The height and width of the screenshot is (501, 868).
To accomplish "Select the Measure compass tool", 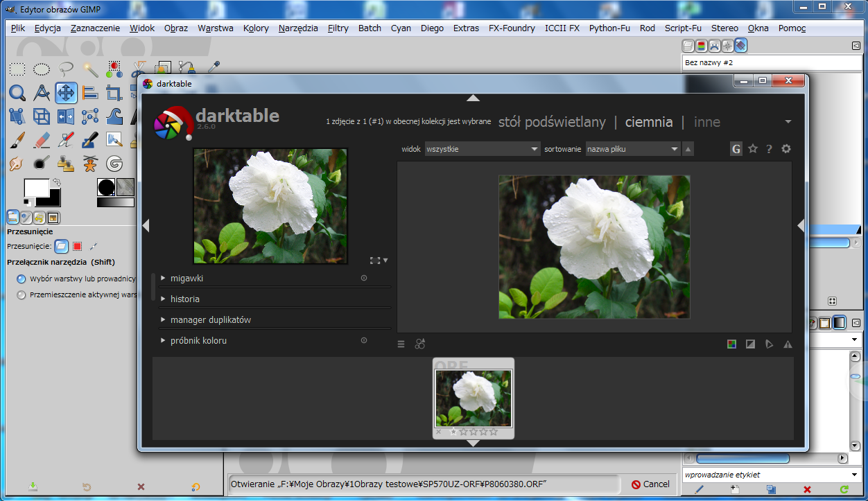I will [x=42, y=93].
